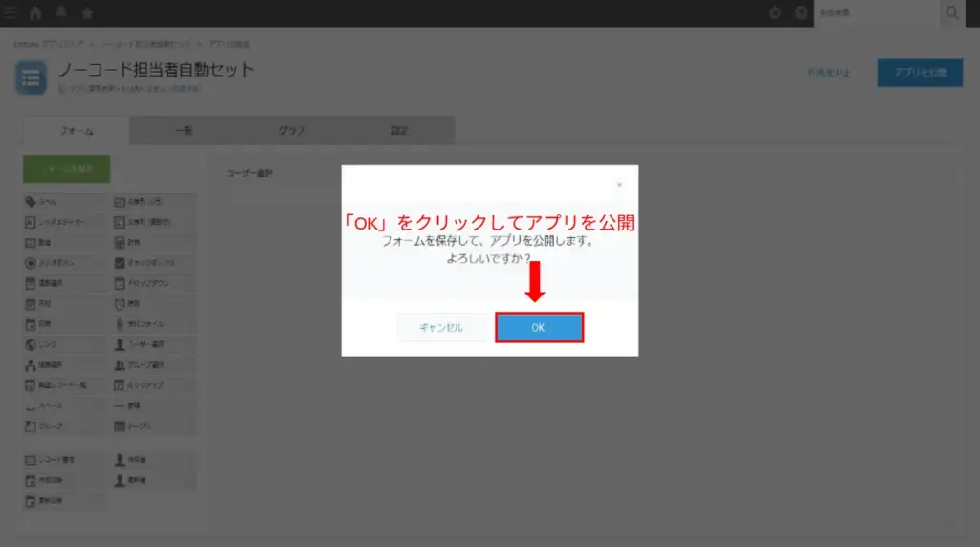Select the 複数選択 field in the palette
The image size is (980, 547).
coord(65,283)
